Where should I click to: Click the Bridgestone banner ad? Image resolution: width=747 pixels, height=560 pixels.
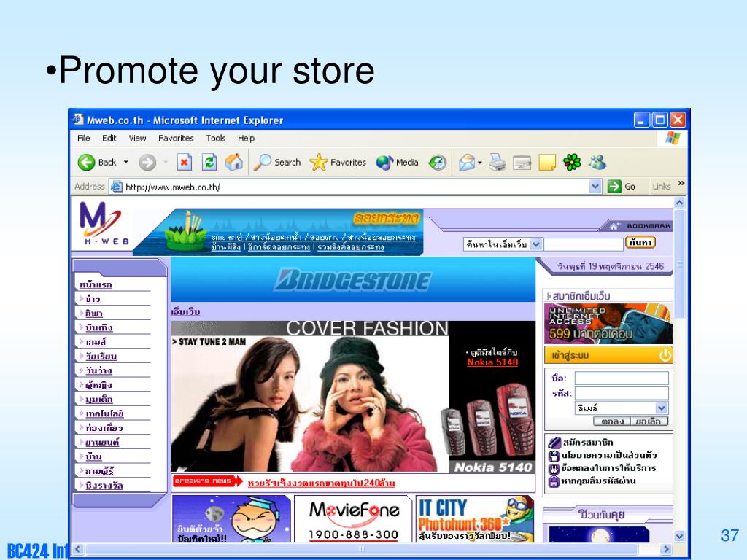point(353,280)
